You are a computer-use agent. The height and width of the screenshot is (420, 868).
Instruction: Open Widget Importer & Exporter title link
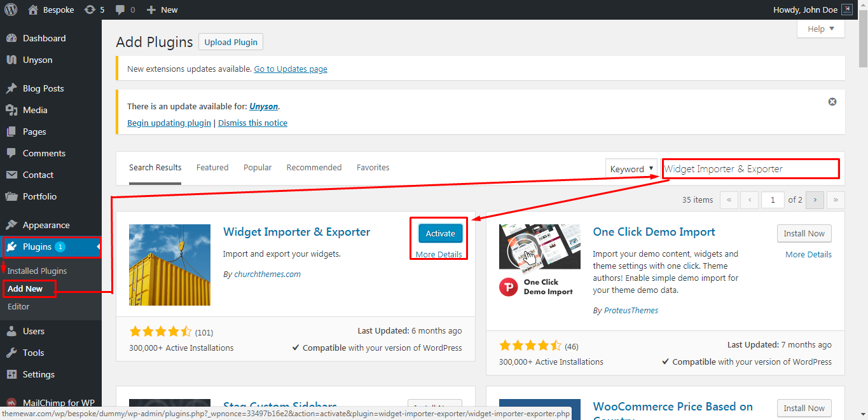tap(296, 232)
